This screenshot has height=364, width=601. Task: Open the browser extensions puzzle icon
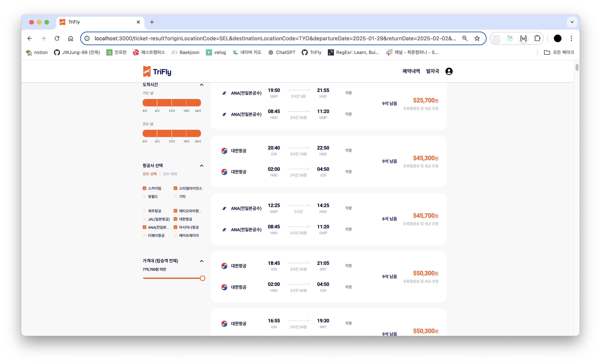537,38
